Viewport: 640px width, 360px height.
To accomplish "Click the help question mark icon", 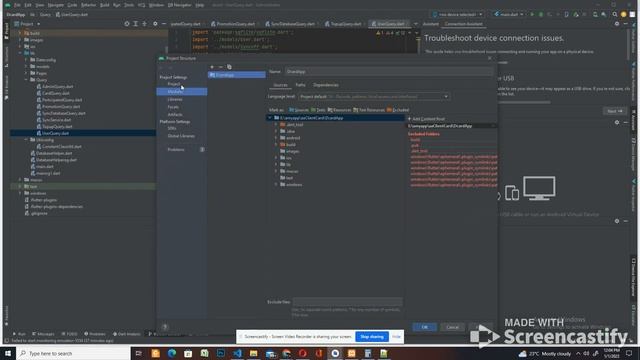I will point(165,327).
